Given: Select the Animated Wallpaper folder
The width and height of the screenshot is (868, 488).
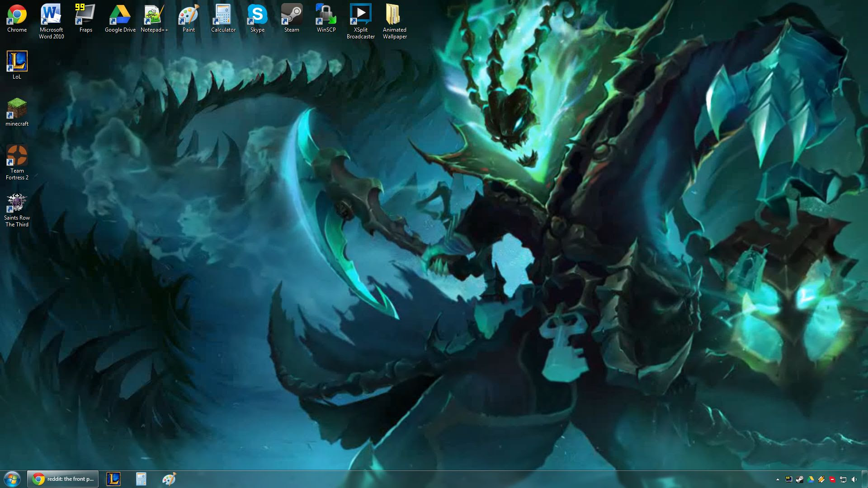Looking at the screenshot, I should coord(395,22).
